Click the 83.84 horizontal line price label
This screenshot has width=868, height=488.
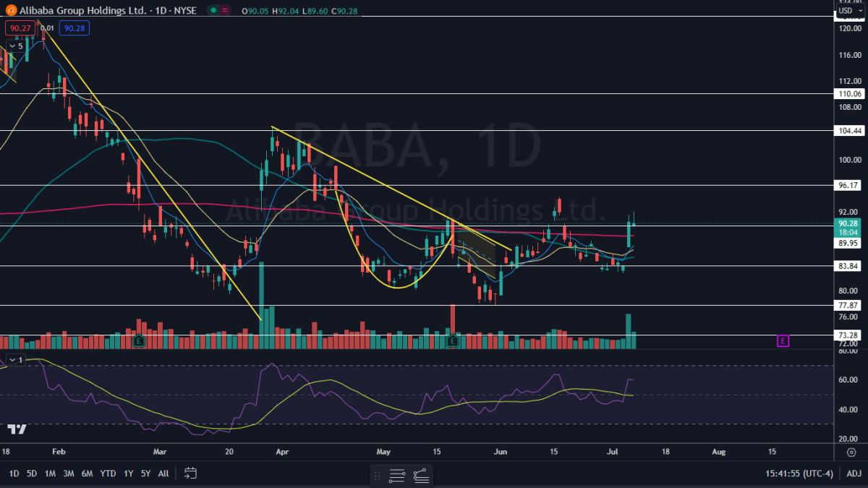848,266
